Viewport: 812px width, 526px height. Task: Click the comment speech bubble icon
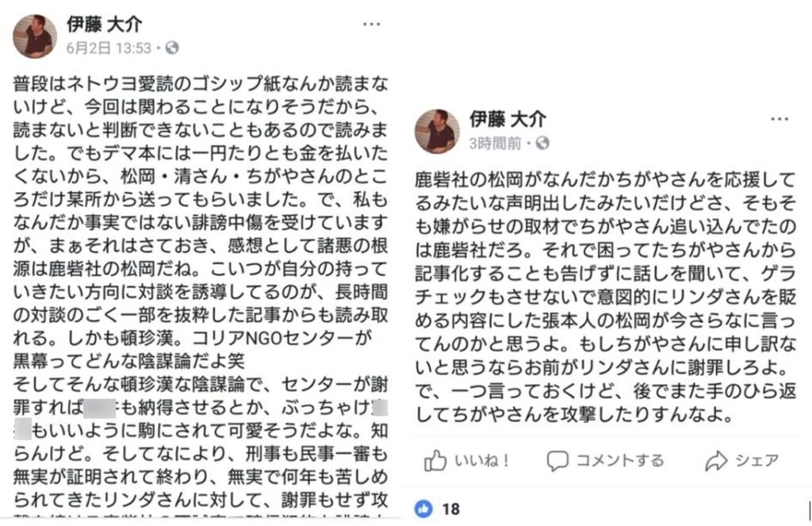click(x=557, y=460)
